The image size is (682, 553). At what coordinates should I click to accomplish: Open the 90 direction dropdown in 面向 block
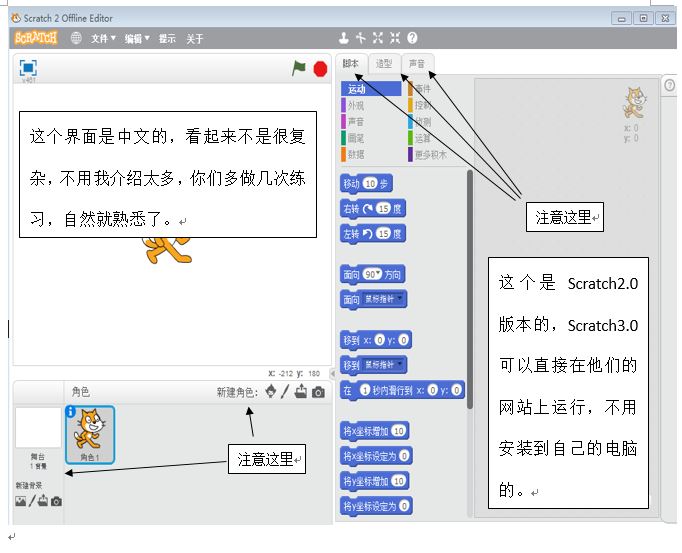coord(372,275)
